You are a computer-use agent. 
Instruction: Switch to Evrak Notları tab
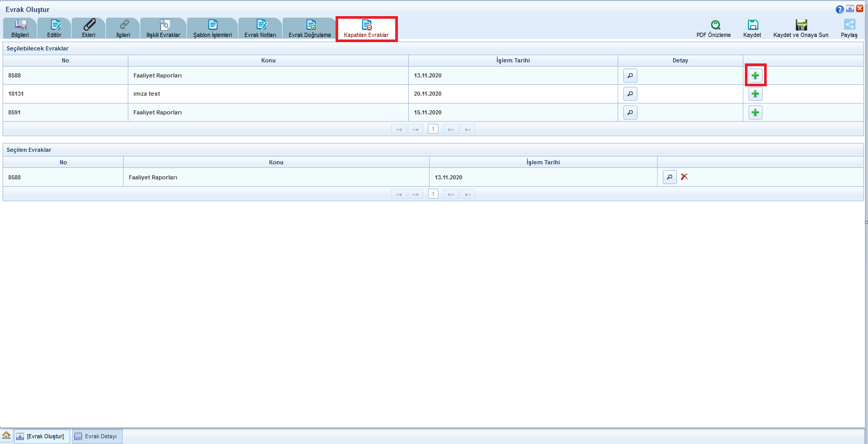[261, 28]
